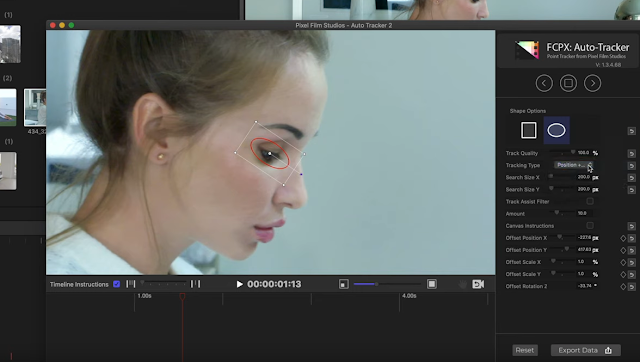640x362 pixels.
Task: Reset the Canvas Instructions setting
Action: (631, 226)
